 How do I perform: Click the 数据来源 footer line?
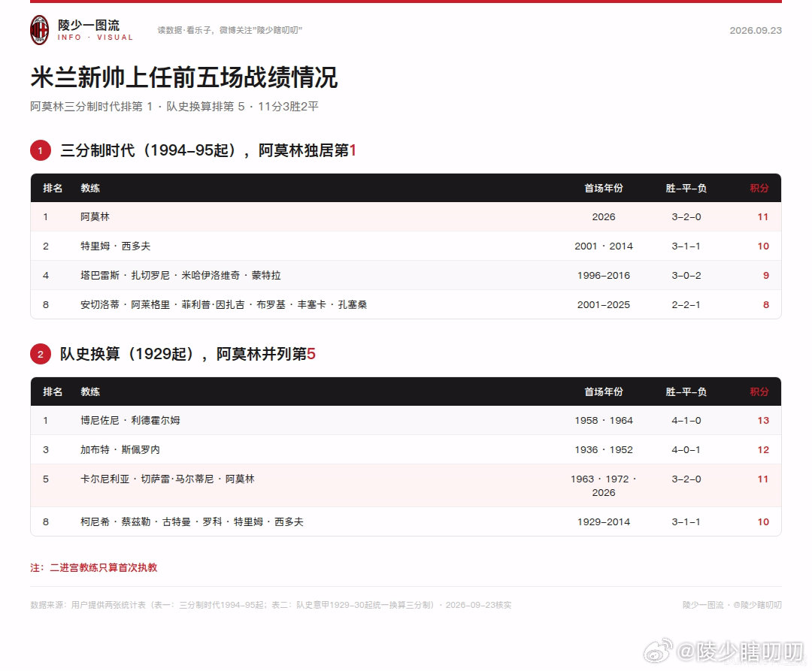click(x=271, y=605)
